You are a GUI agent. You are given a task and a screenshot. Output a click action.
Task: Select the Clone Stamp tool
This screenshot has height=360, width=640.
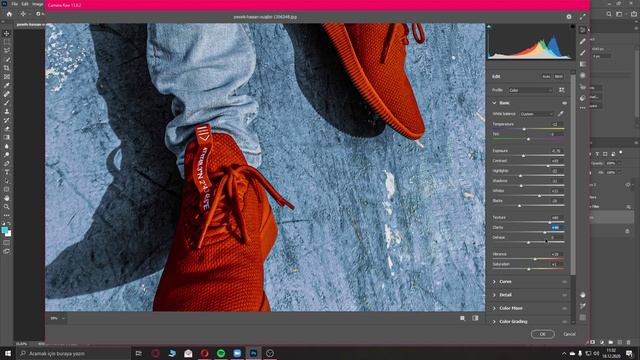(x=7, y=111)
